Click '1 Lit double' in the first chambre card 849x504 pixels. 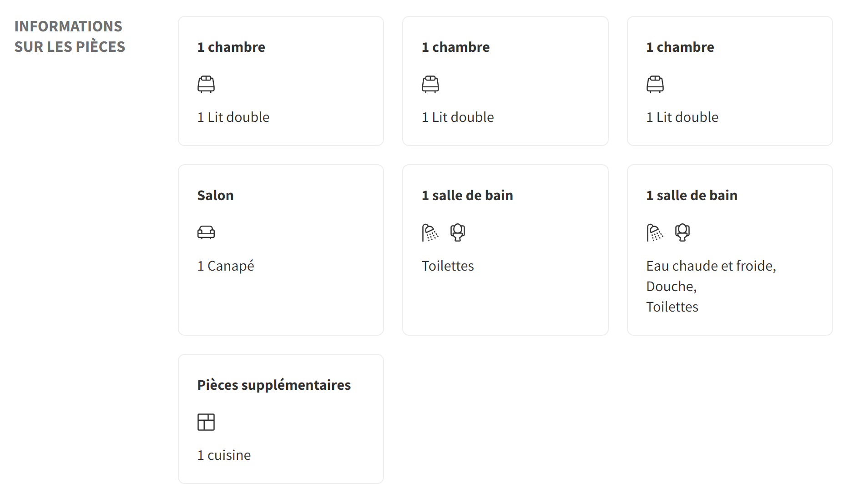pyautogui.click(x=233, y=117)
